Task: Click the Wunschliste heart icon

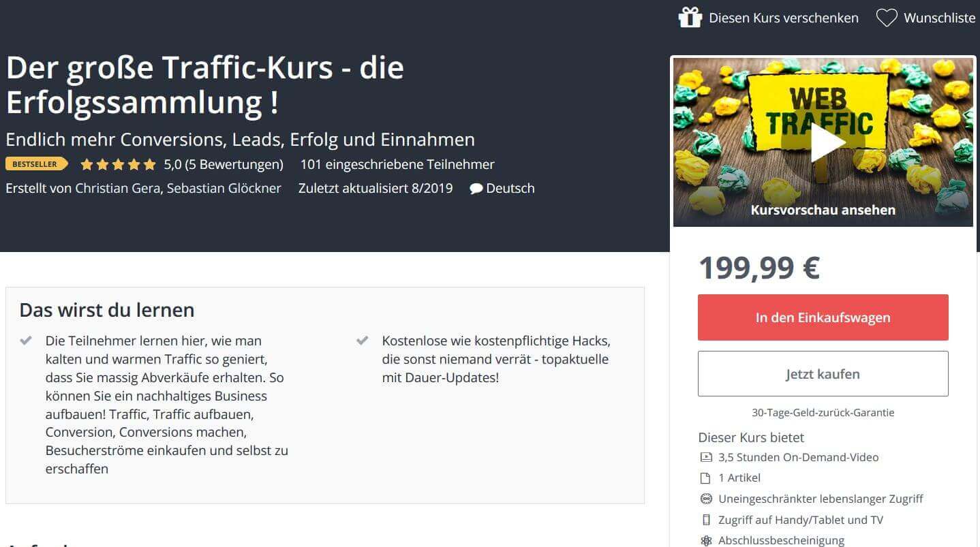Action: pyautogui.click(x=886, y=18)
